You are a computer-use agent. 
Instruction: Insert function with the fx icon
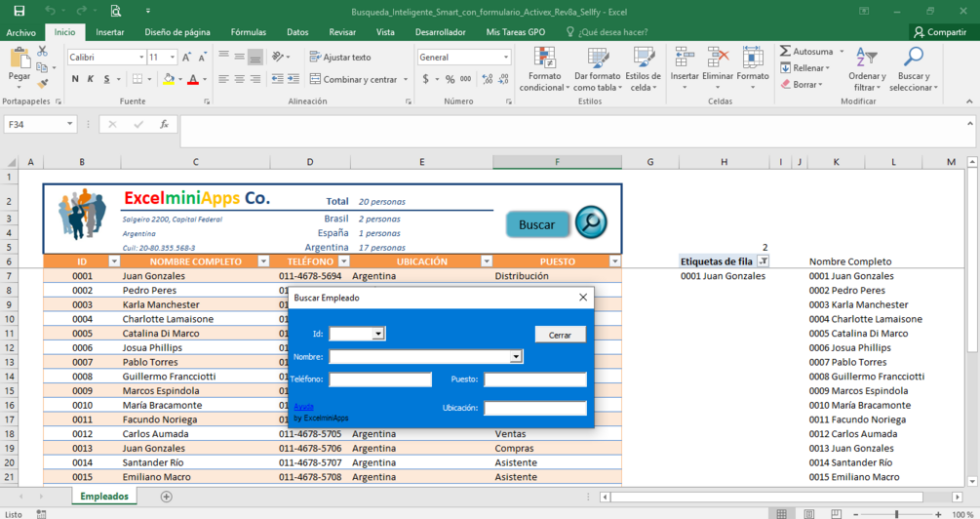pos(165,125)
